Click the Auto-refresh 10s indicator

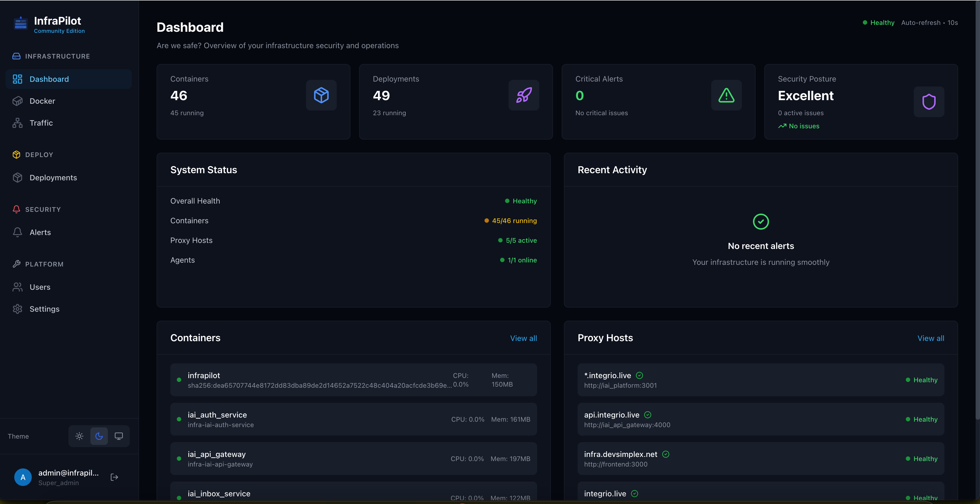[929, 23]
